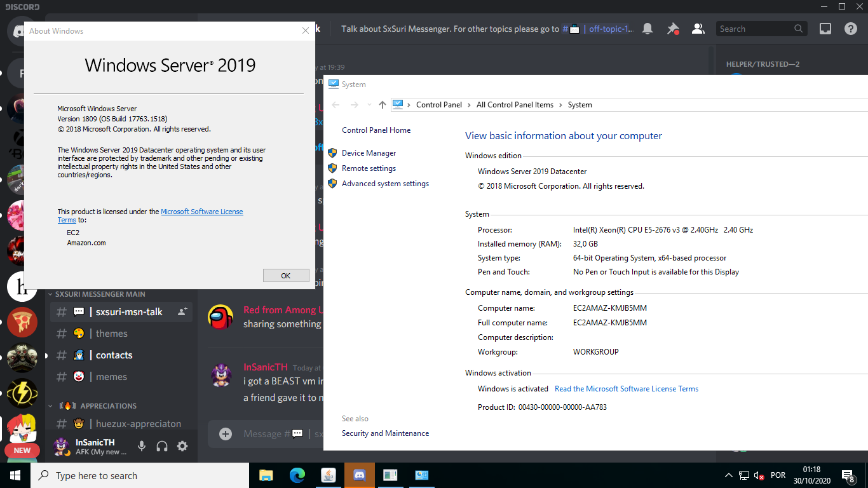Screen dimensions: 868x488
Task: Toggle Discord microphone mute
Action: 142,446
